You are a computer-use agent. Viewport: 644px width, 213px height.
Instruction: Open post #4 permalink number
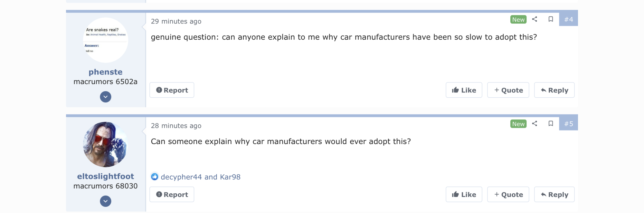[x=568, y=19]
